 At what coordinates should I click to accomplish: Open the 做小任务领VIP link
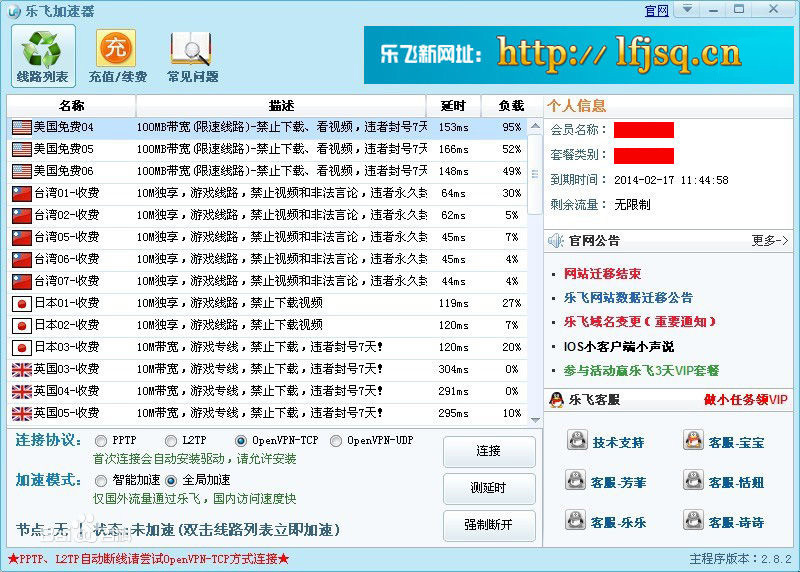(x=746, y=400)
